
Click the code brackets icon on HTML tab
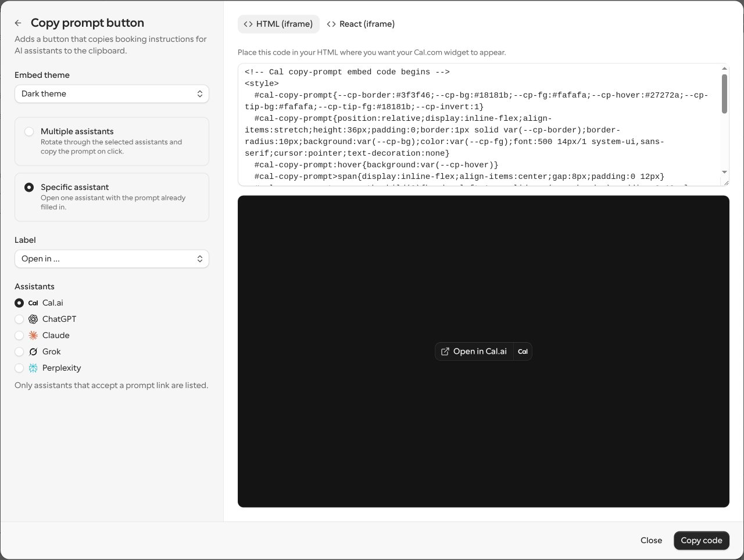(x=248, y=24)
